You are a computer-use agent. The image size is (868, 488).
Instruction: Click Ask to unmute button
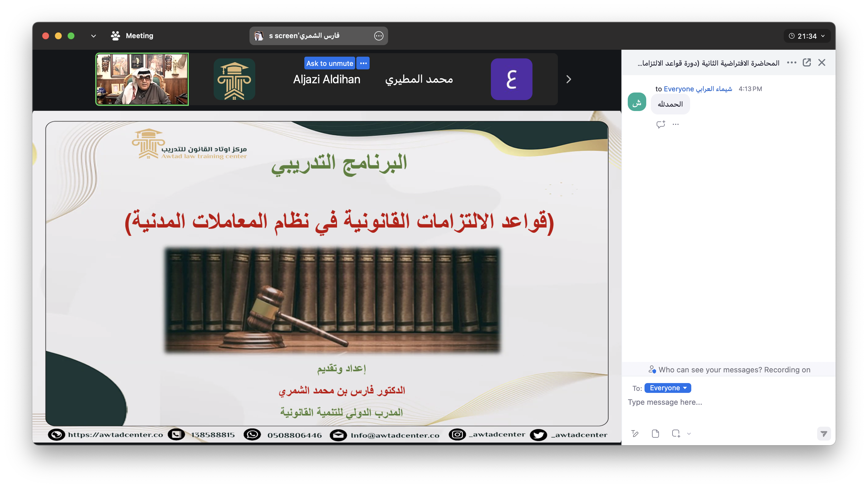point(329,63)
